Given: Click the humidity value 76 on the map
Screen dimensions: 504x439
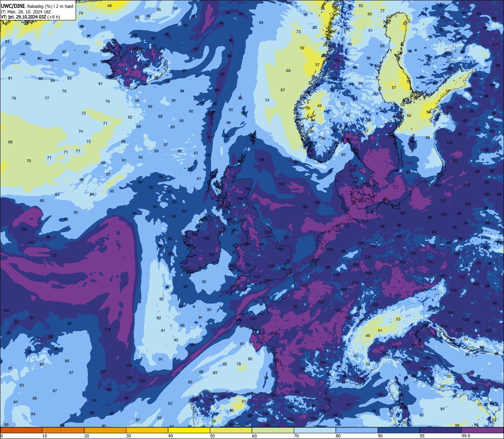Looking at the screenshot, I should 64,91.
